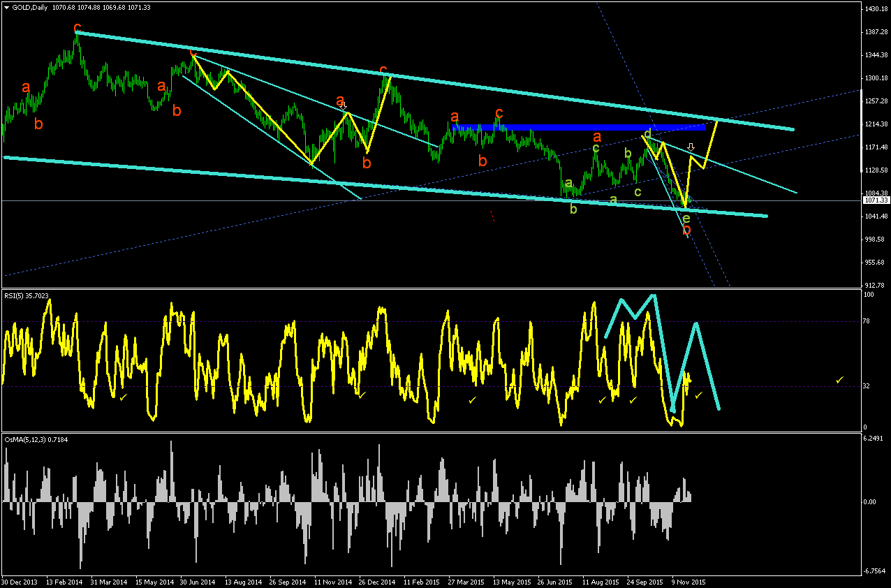Select the thick turquoise forecast zigzag in RSI
This screenshot has width=891, height=588.
[662, 353]
